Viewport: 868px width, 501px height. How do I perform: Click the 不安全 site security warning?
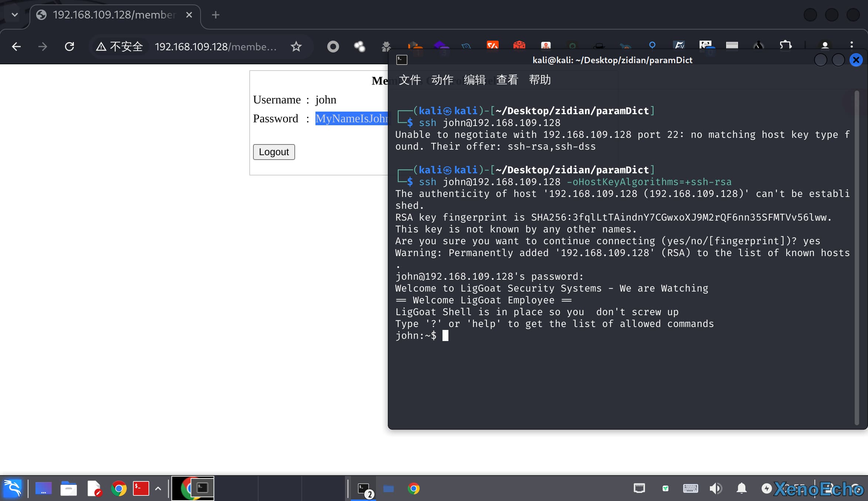[119, 47]
